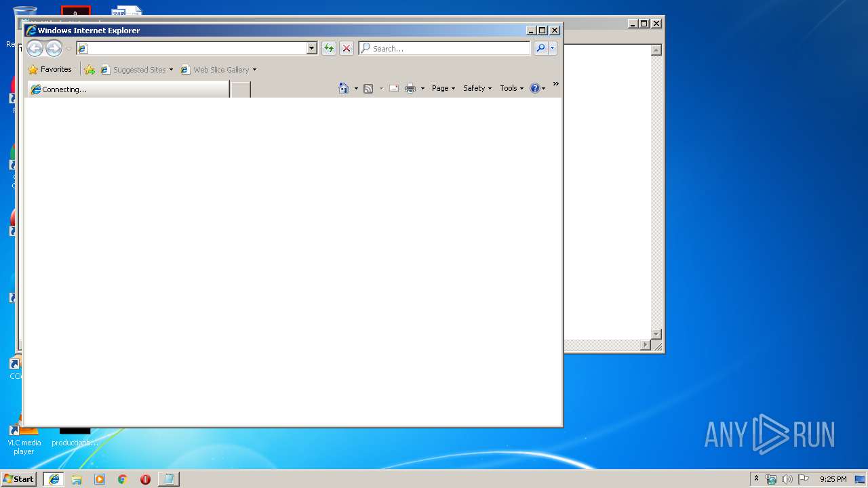Open a new blank tab
The image size is (868, 488).
point(241,89)
